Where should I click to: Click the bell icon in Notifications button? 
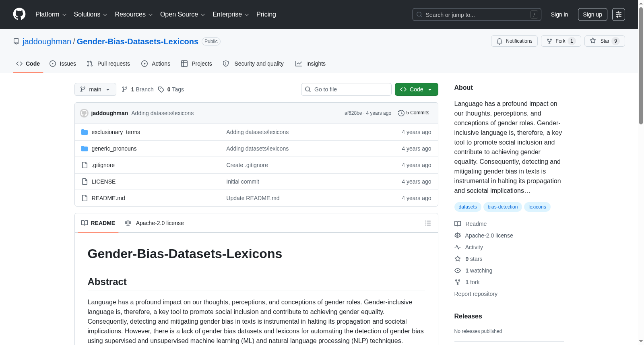click(x=500, y=41)
